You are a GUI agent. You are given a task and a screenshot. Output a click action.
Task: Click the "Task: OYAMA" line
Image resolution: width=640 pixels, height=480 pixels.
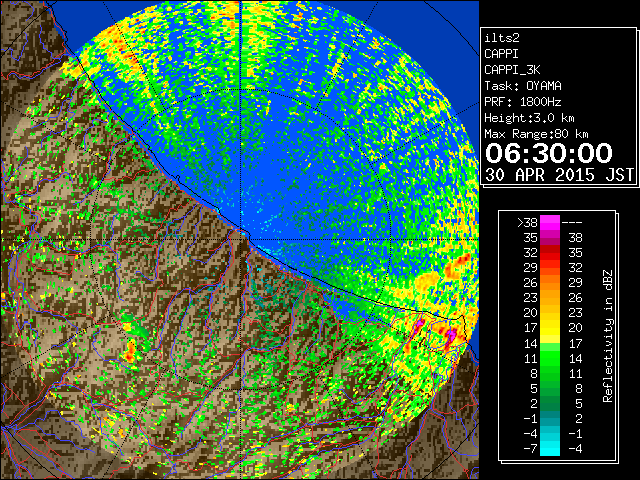[523, 86]
